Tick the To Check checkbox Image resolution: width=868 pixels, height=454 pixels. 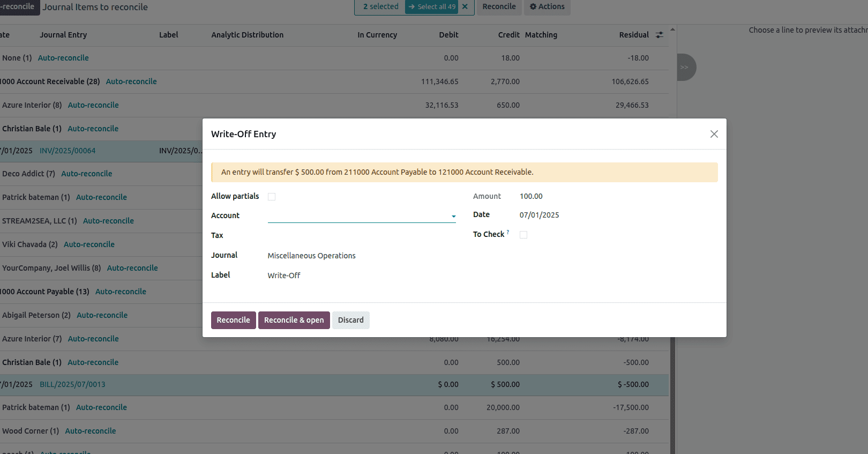coord(523,235)
